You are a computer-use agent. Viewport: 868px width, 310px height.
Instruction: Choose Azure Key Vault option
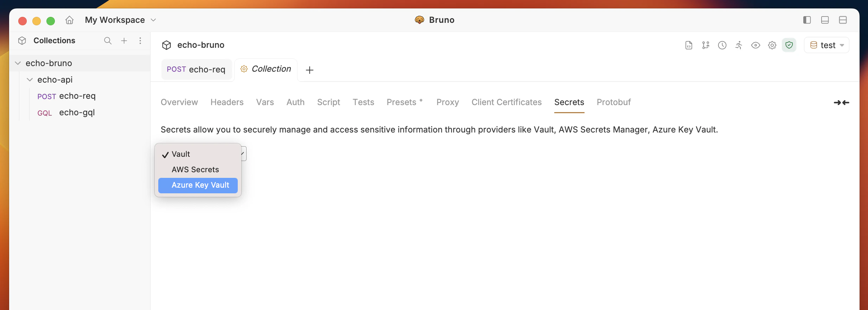[198, 185]
